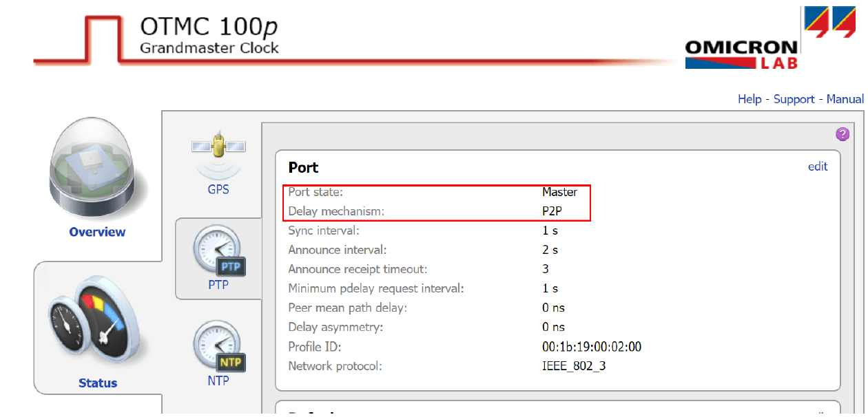The image size is (868, 417).
Task: Select the NTP sidebar tab
Action: (x=218, y=381)
